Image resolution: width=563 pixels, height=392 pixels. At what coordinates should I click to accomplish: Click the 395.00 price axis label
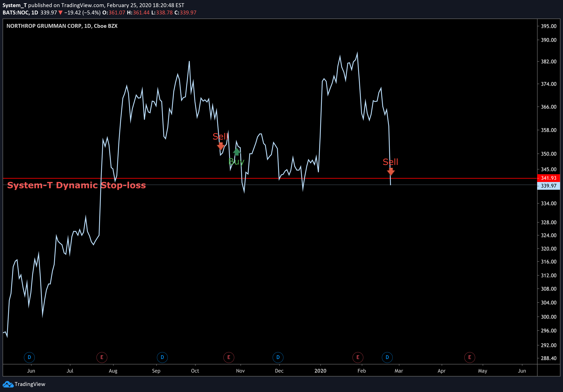549,26
